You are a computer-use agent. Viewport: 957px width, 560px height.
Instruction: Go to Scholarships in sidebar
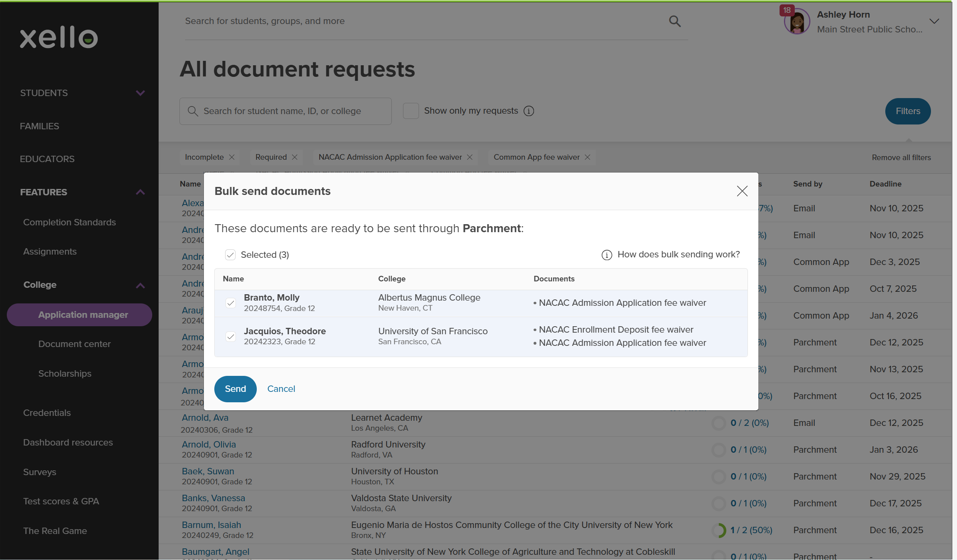click(x=65, y=373)
